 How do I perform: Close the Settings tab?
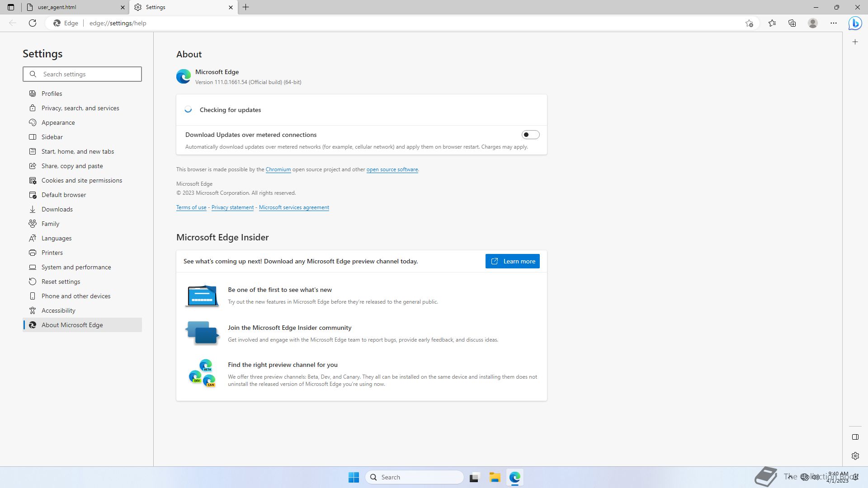(x=231, y=7)
